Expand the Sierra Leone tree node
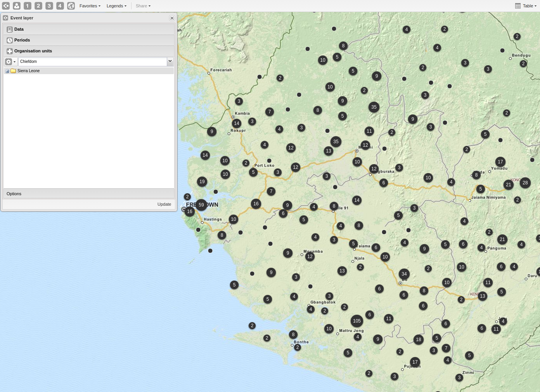Image resolution: width=540 pixels, height=392 pixels. coord(7,71)
